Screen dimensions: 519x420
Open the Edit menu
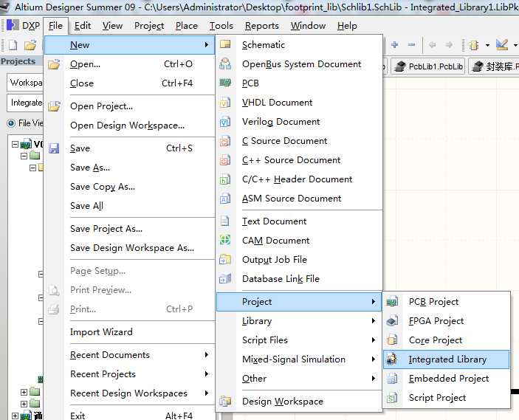(x=83, y=26)
